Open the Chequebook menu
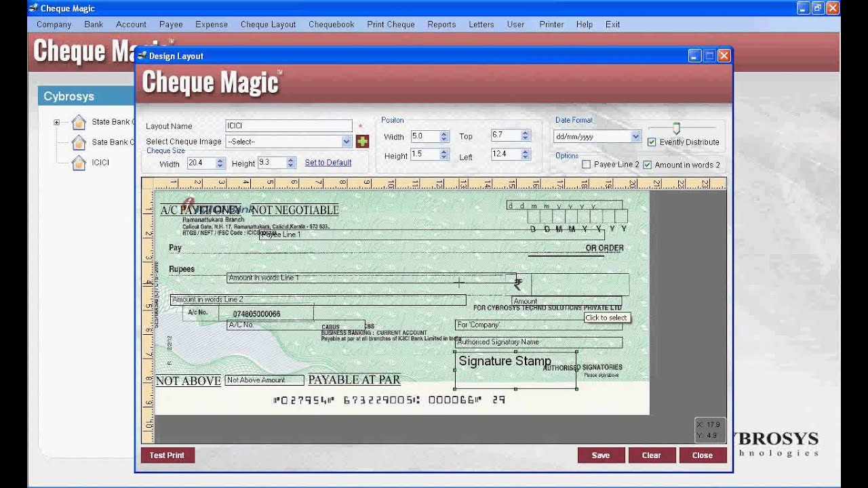 click(331, 24)
